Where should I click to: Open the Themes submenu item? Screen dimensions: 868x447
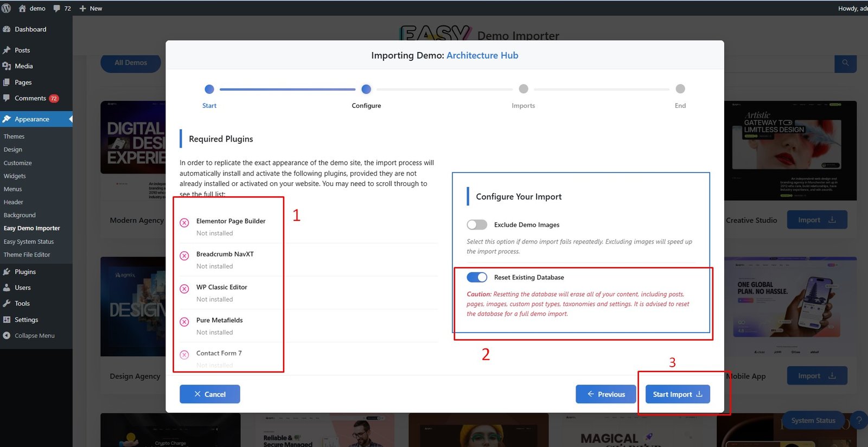click(x=14, y=137)
